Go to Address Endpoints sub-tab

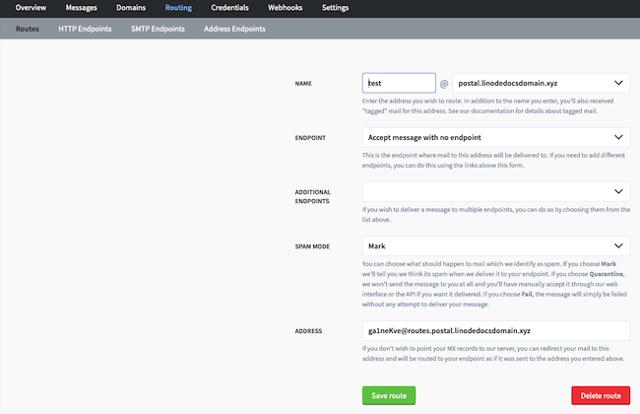(234, 29)
